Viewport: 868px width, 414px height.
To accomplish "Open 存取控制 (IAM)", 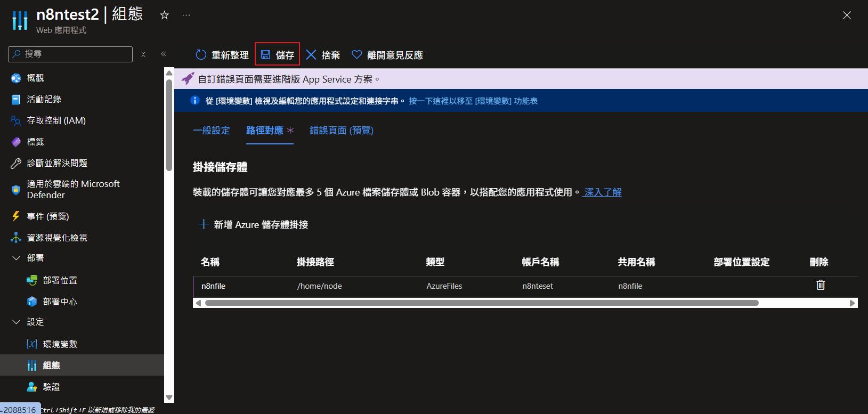I will click(x=56, y=120).
